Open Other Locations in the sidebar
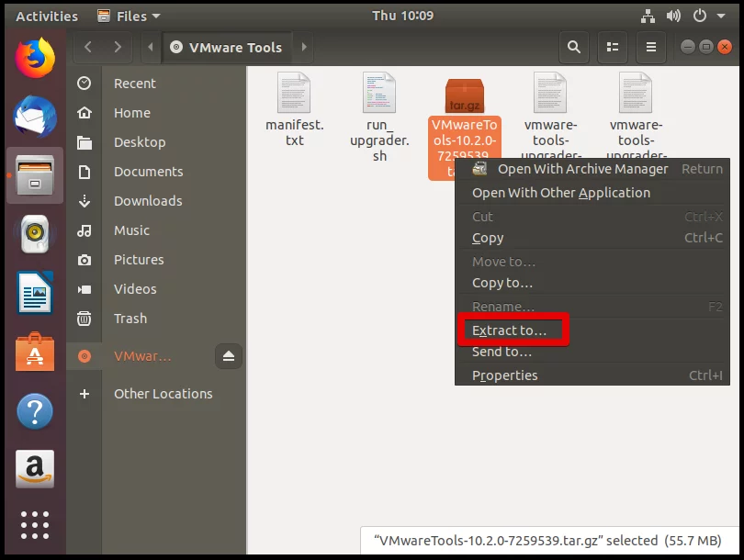The height and width of the screenshot is (560, 744). coord(156,394)
